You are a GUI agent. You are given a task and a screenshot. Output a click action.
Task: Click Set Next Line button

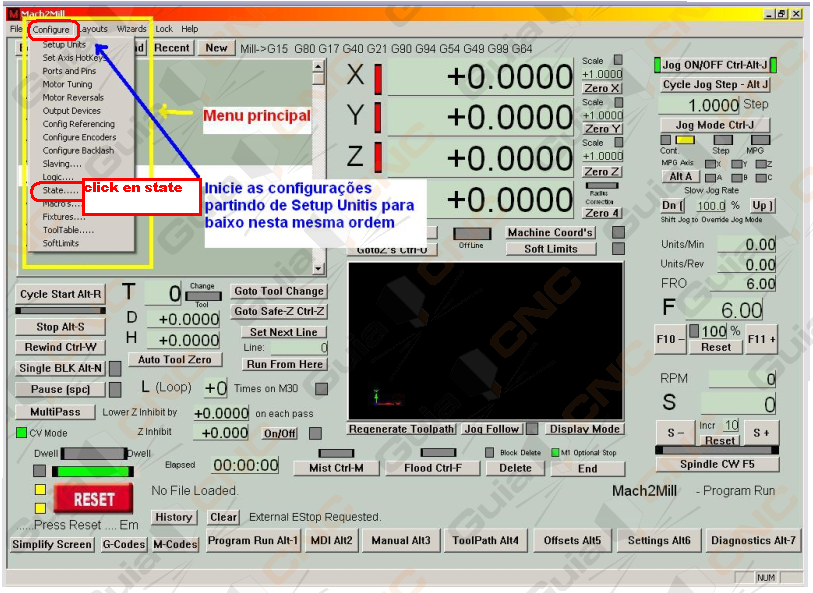click(x=284, y=332)
